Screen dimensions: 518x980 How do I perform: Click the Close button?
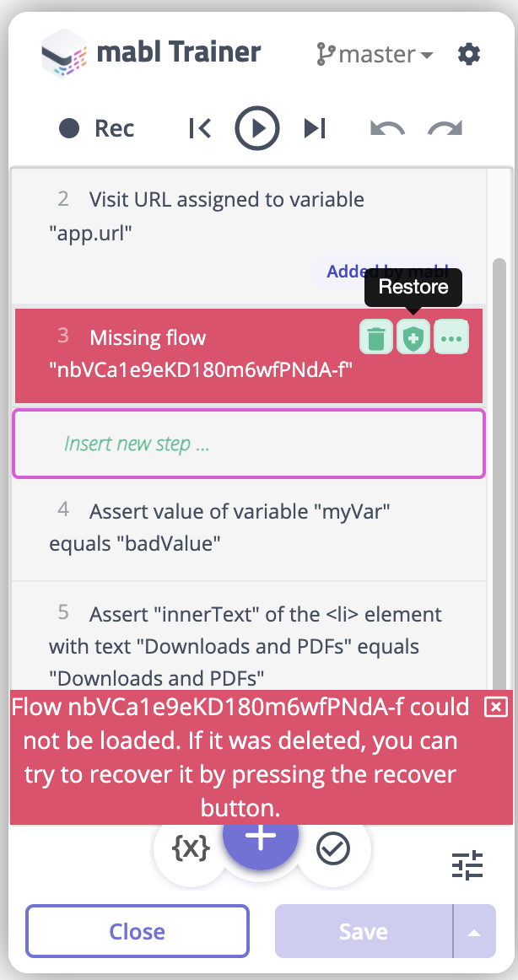(x=138, y=931)
